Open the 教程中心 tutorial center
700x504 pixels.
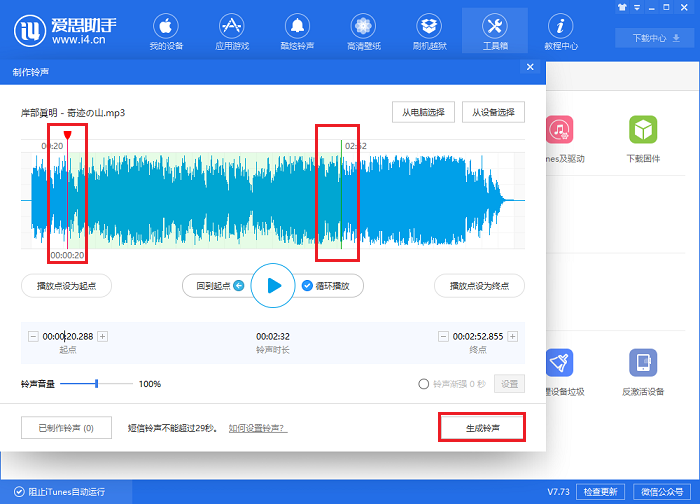tap(559, 32)
